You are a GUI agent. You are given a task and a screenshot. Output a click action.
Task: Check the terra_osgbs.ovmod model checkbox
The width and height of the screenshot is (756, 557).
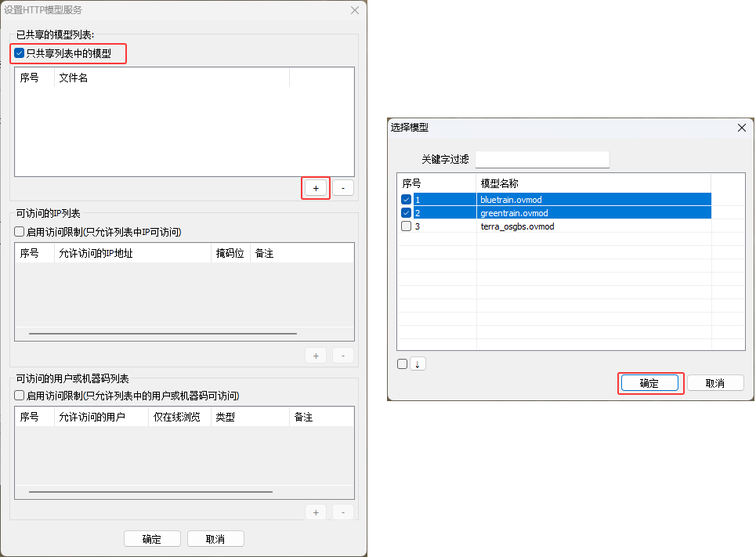click(406, 226)
